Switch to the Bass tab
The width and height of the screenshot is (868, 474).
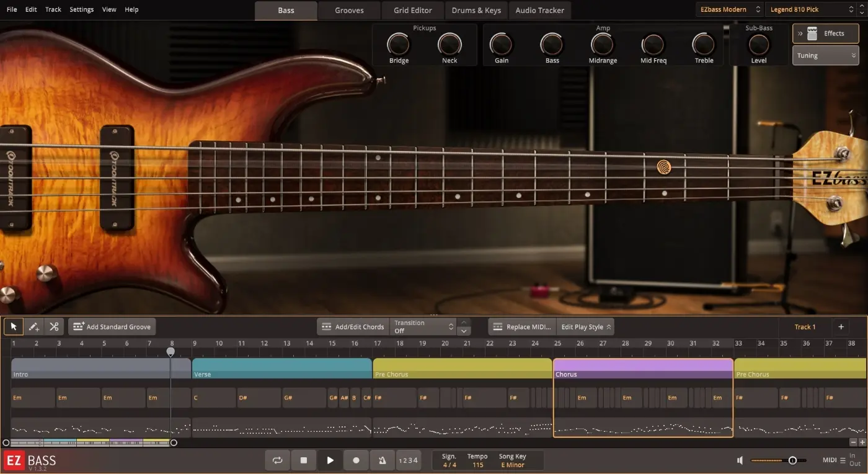click(286, 11)
